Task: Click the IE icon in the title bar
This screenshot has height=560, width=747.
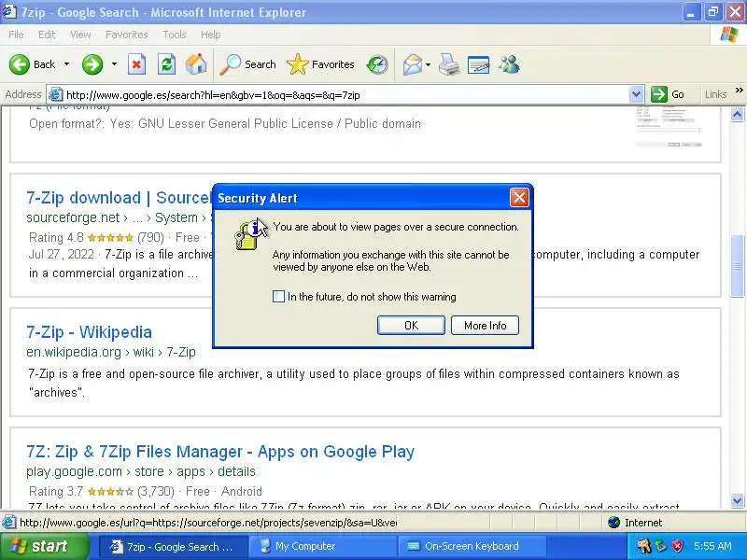Action: [x=9, y=11]
